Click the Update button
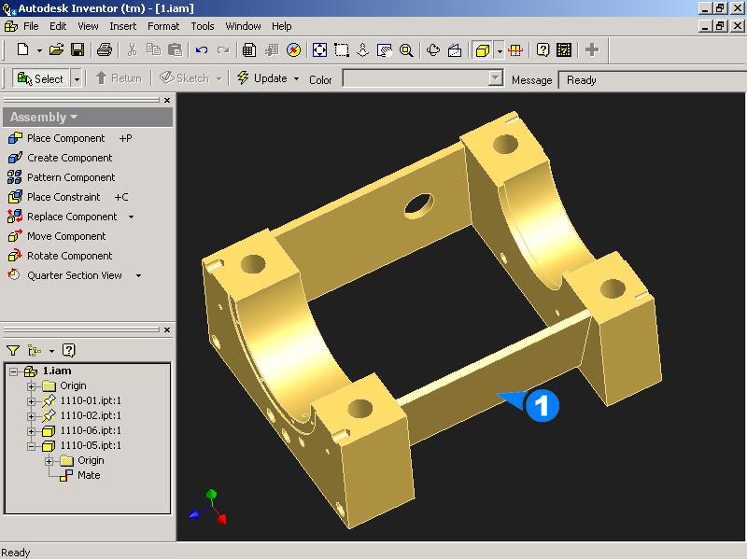The width and height of the screenshot is (747, 560). 262,78
